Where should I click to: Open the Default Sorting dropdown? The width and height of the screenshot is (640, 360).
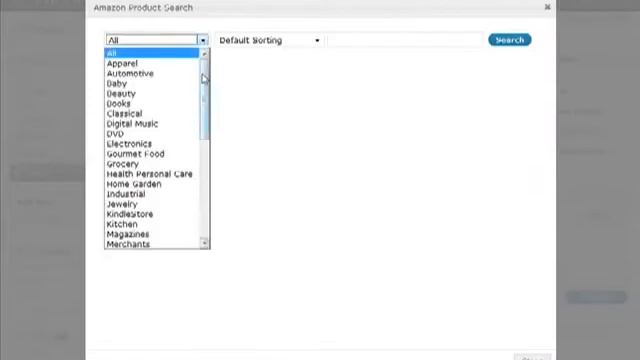[269, 40]
